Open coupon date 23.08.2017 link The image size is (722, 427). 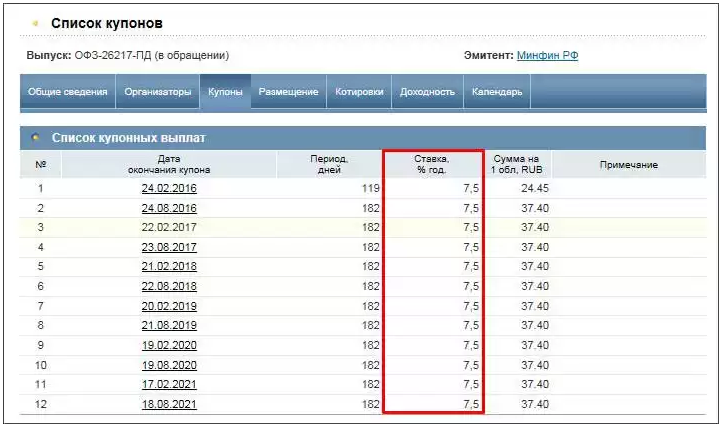pos(169,247)
